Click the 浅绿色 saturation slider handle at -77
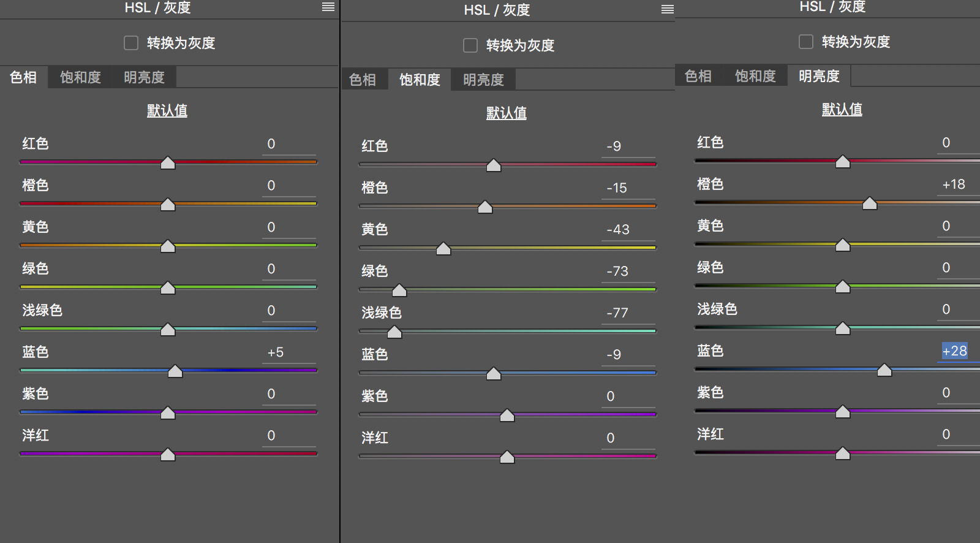Screen dimensions: 980x543 (x=394, y=332)
